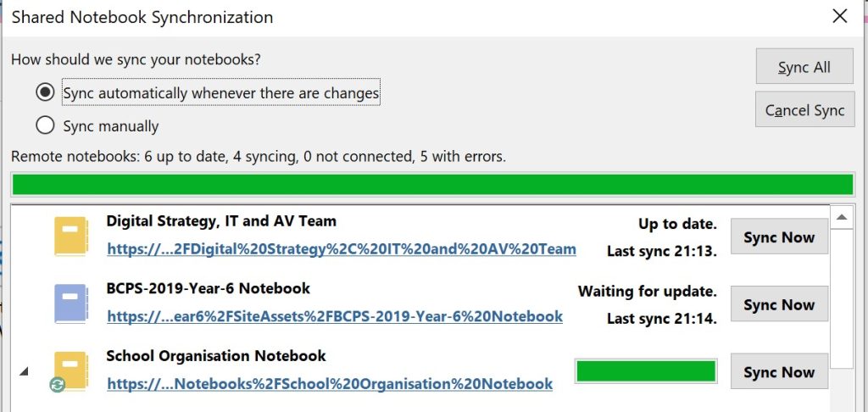This screenshot has height=412, width=868.
Task: Open the BCPS-2019-Year-6 Notebook URL link
Action: (x=335, y=317)
